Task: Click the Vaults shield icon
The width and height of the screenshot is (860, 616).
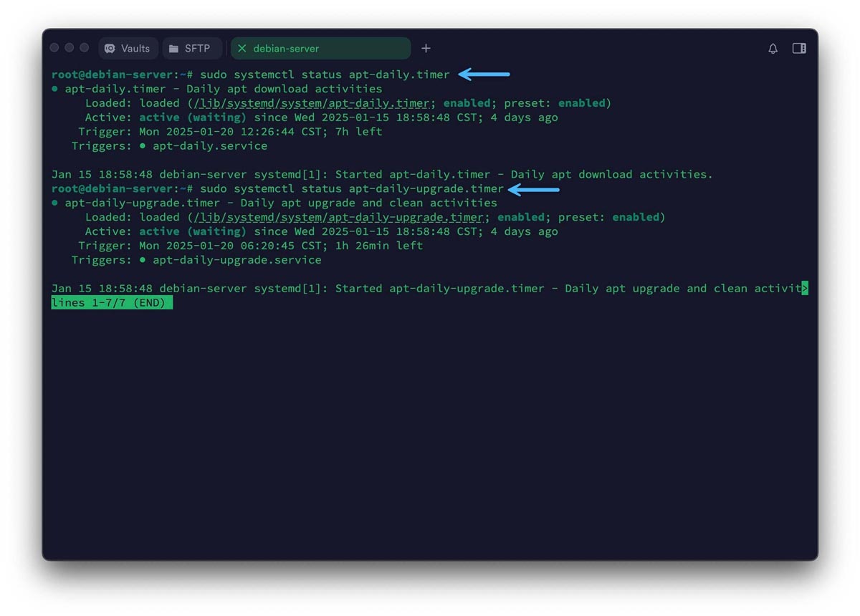Action: tap(110, 49)
